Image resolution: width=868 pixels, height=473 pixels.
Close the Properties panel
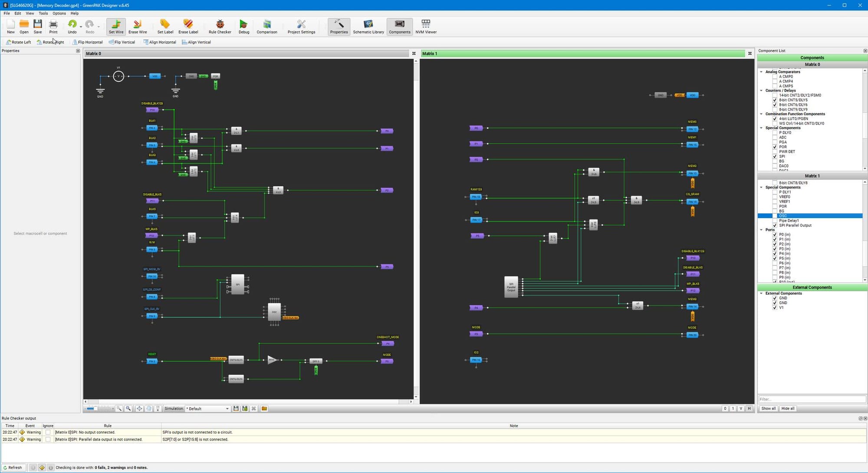tap(78, 51)
